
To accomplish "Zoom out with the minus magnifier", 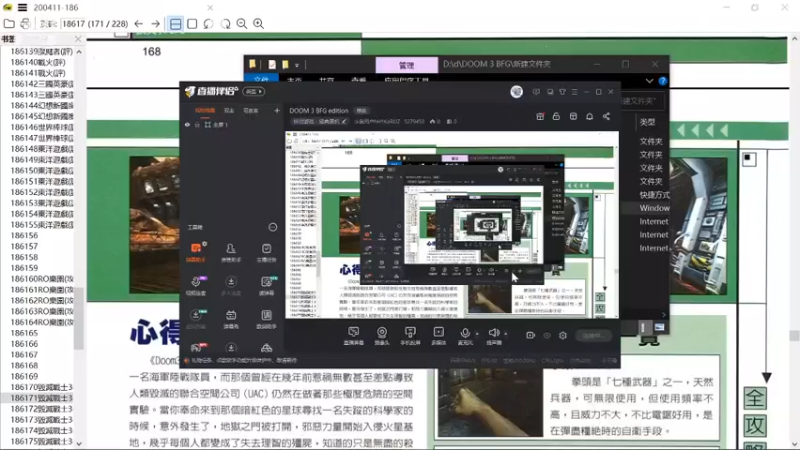I will pos(242,23).
